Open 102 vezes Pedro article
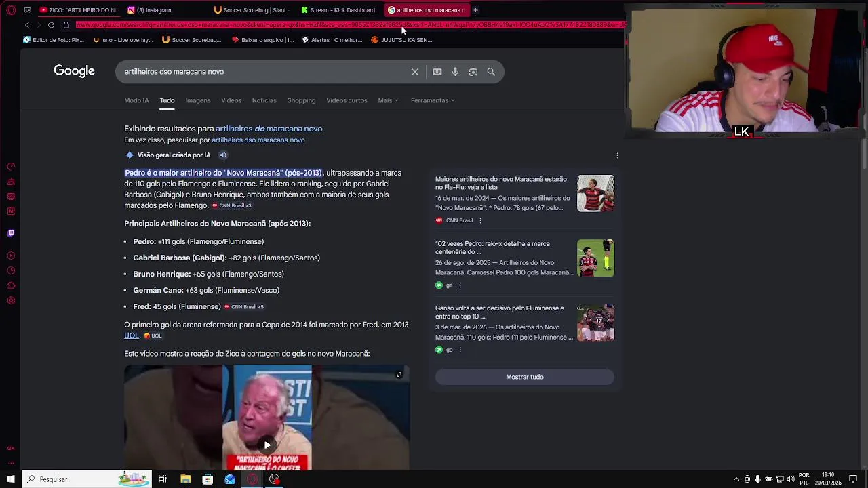 [x=493, y=247]
